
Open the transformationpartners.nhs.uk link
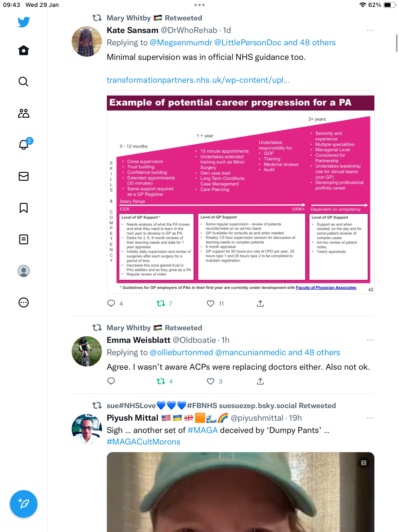tap(198, 80)
